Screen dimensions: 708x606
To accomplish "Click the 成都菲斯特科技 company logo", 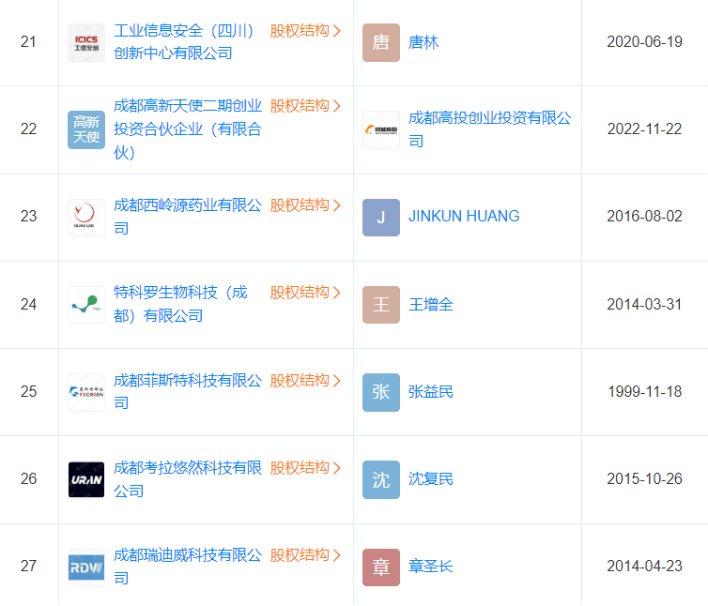I will (x=86, y=392).
